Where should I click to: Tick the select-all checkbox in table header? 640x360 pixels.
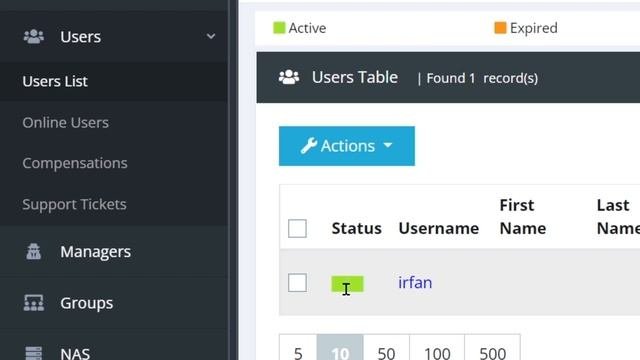coord(297,228)
